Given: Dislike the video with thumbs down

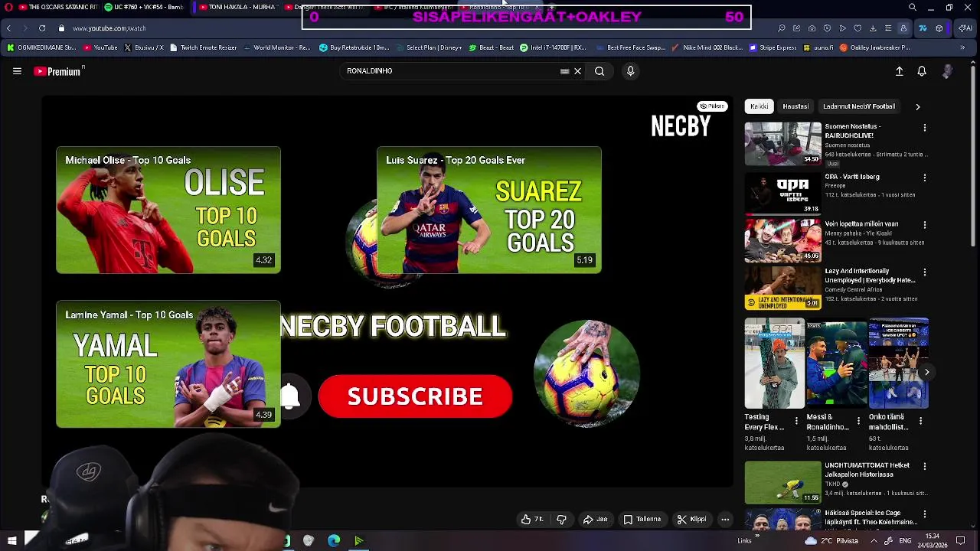Looking at the screenshot, I should click(x=561, y=519).
